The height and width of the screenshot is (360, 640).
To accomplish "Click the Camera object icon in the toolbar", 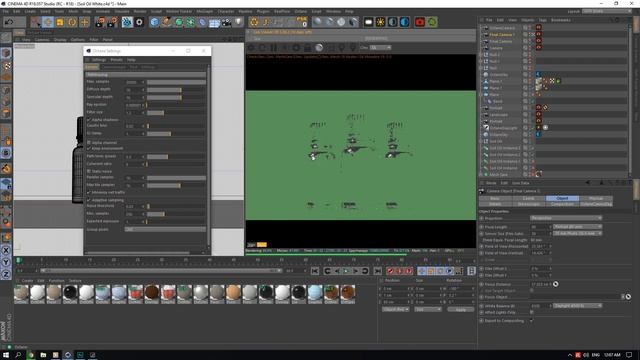I will coord(227,22).
